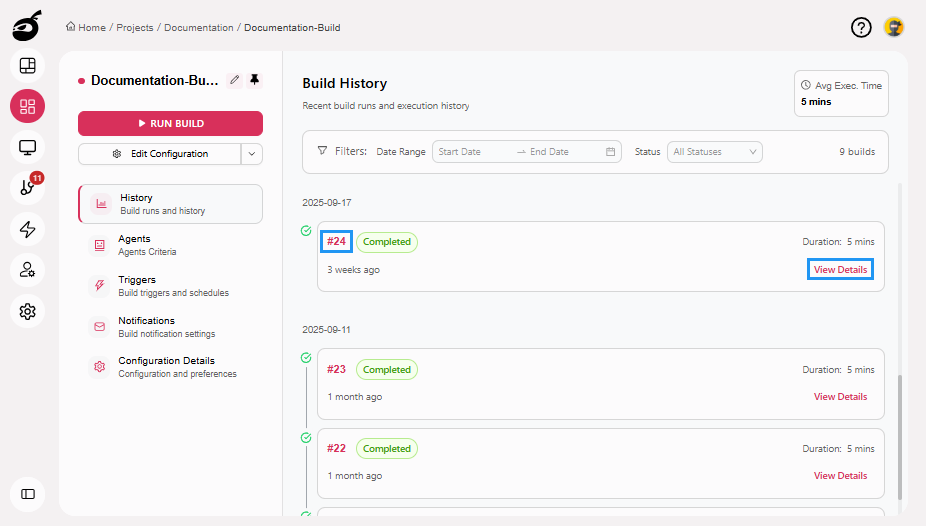The image size is (926, 526).
Task: Click the '3 weeks ago' text
Action: [x=354, y=270]
